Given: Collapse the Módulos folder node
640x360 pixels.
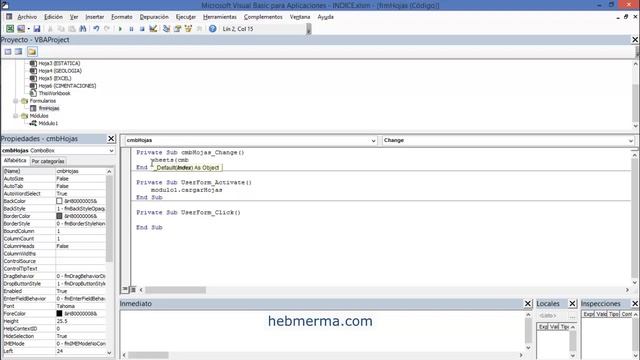Looking at the screenshot, I should point(16,116).
